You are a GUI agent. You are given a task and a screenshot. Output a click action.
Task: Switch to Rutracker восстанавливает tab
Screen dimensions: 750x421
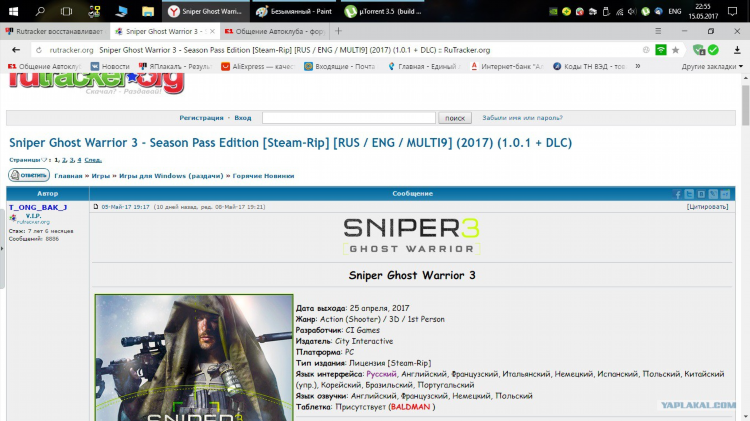[55, 31]
